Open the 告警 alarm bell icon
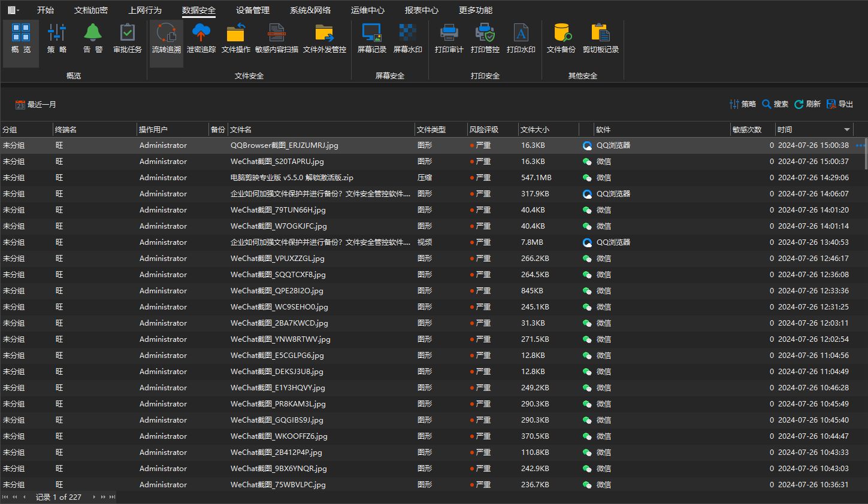 [93, 39]
